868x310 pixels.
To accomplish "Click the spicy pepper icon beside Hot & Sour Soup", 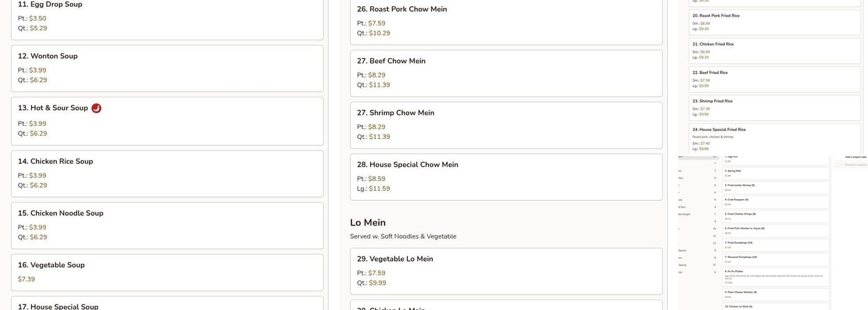I will click(x=96, y=108).
